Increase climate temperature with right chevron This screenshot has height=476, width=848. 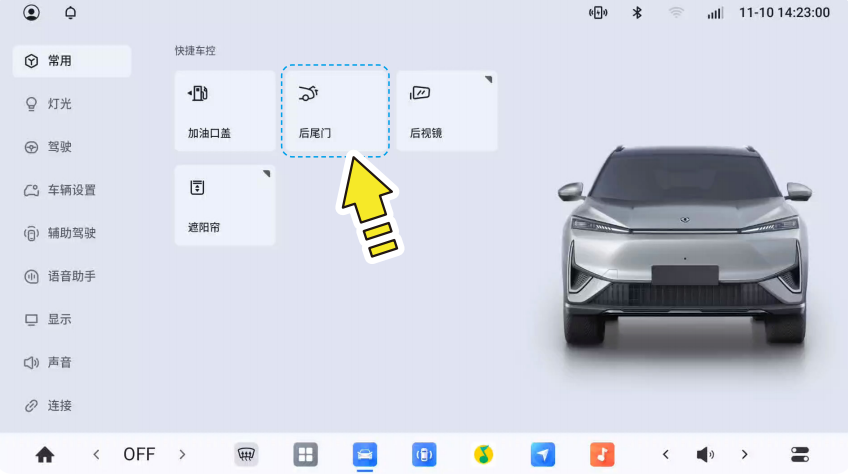pyautogui.click(x=182, y=454)
